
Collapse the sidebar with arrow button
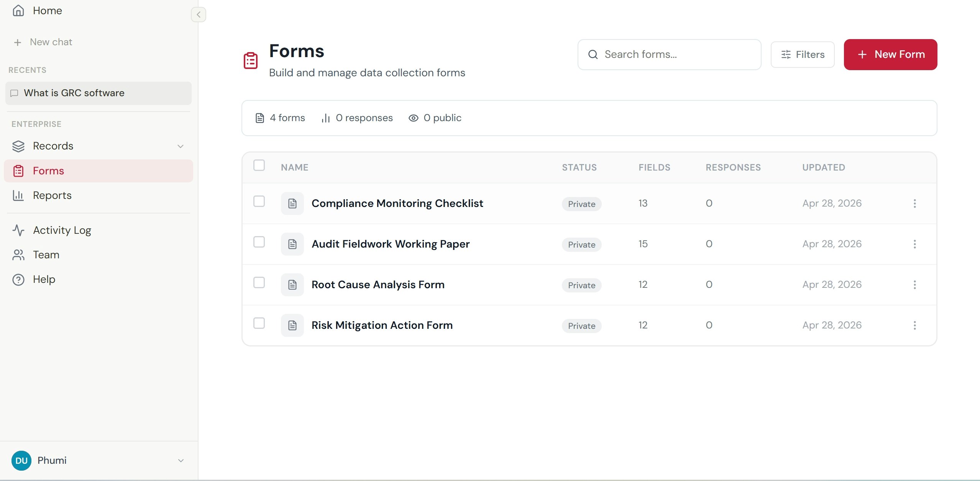pyautogui.click(x=198, y=15)
